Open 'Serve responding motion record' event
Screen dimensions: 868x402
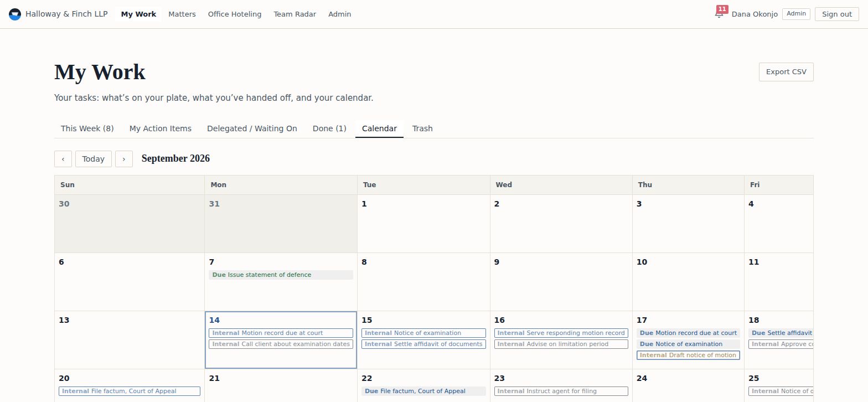(x=561, y=333)
